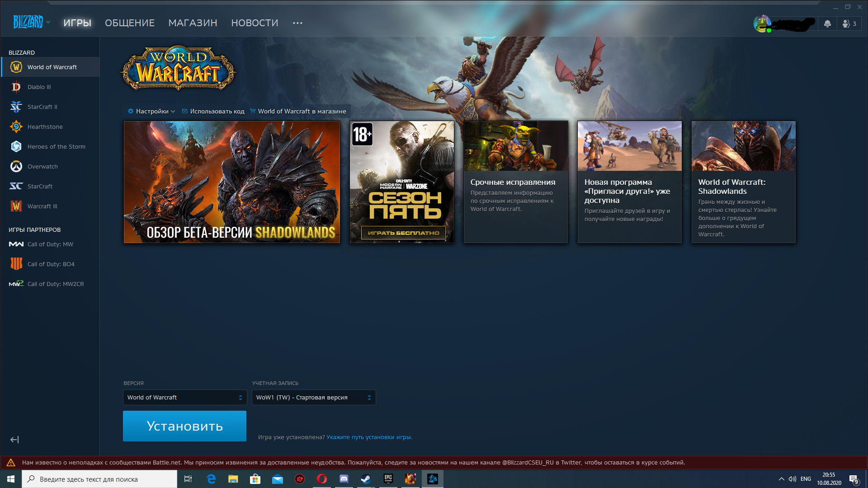Switch ENG input language
Screen dimensions: 868x488
pyautogui.click(x=806, y=479)
